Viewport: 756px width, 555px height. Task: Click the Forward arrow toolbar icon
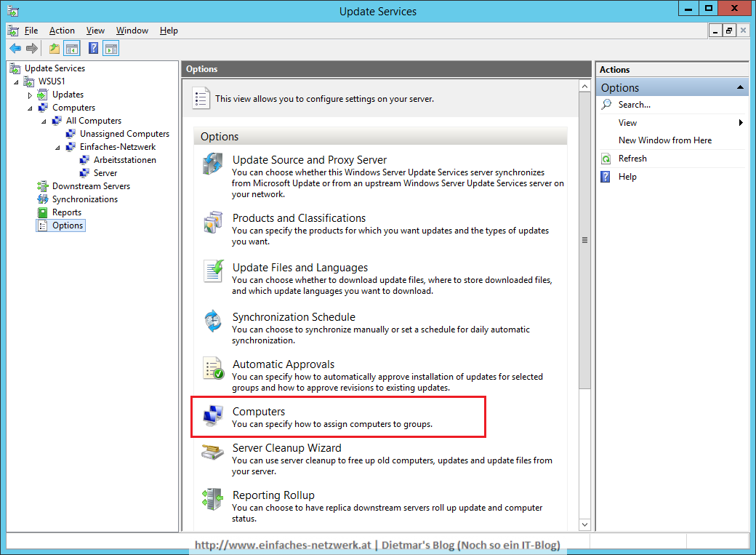(x=32, y=48)
